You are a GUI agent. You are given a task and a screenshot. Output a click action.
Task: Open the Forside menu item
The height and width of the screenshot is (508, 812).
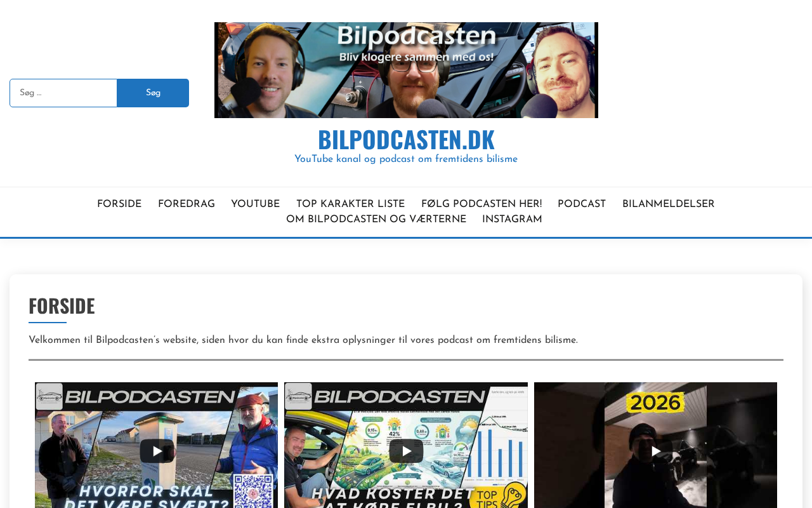(x=119, y=204)
